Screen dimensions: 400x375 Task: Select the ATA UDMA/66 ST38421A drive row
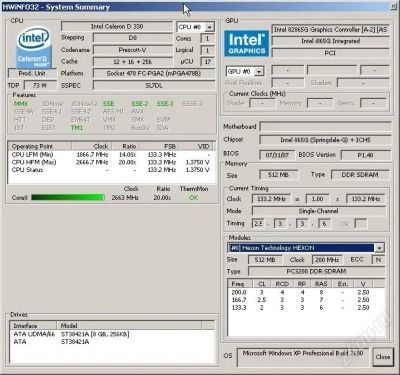(112, 334)
